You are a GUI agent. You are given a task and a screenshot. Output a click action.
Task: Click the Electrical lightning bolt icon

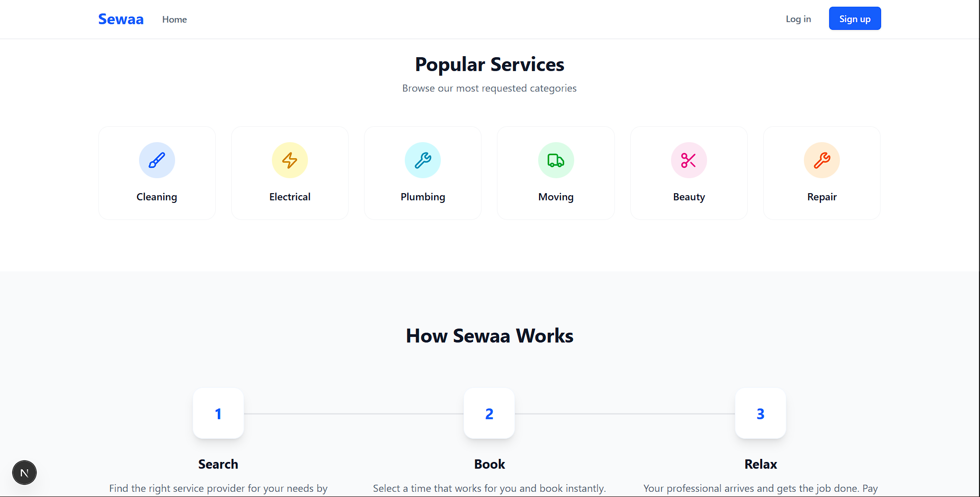tap(289, 160)
